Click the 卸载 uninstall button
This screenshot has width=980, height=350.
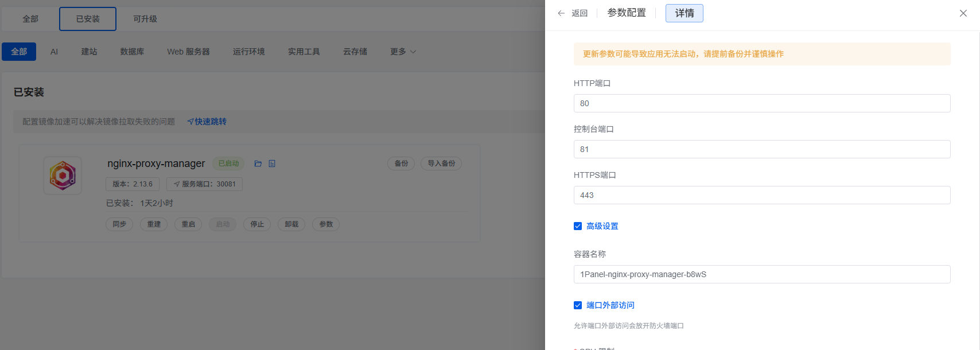click(x=291, y=224)
